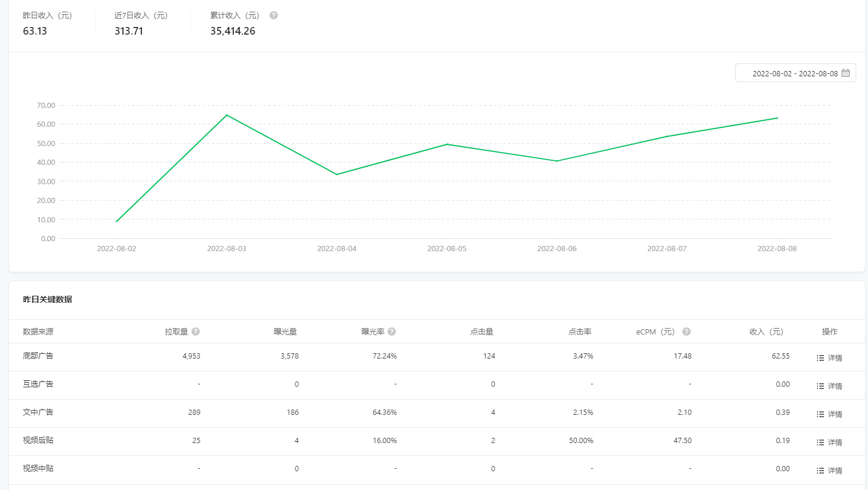Click chart data point for 2022-08-05
The width and height of the screenshot is (868, 490).
tap(447, 144)
